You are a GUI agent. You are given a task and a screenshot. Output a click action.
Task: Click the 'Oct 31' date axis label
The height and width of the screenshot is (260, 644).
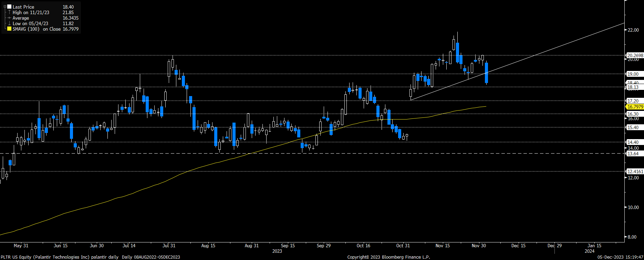coord(403,246)
